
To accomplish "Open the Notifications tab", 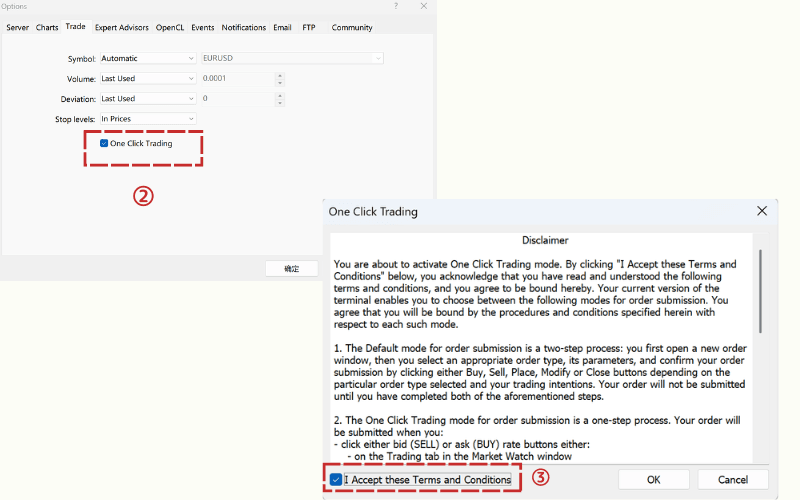I will tap(244, 27).
